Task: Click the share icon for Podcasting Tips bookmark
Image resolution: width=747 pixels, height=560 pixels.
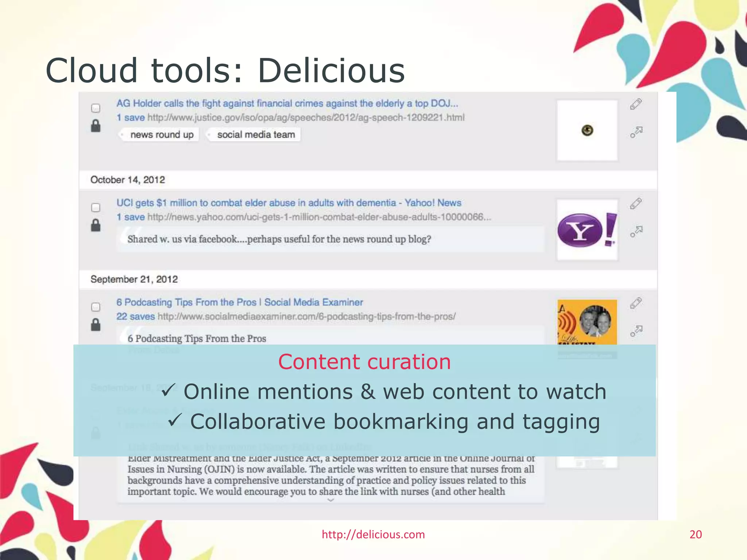Action: [x=636, y=331]
